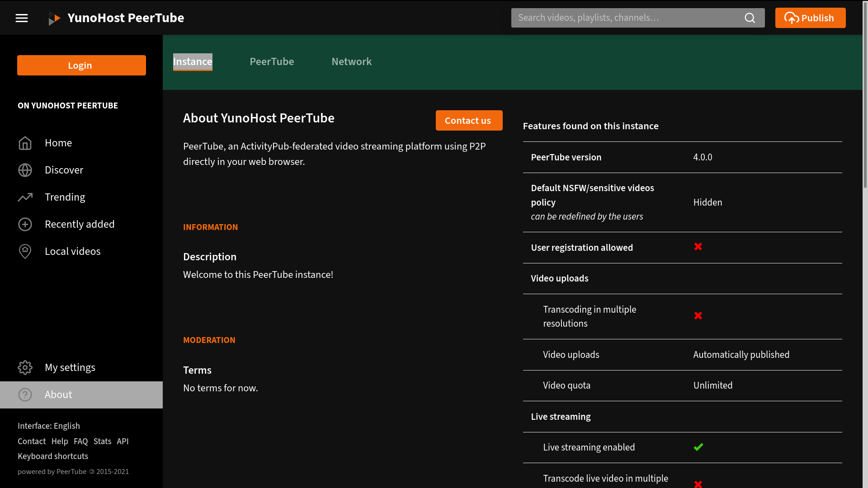Open Interface: English language selector
Viewport: 868px width, 488px height.
click(x=49, y=426)
